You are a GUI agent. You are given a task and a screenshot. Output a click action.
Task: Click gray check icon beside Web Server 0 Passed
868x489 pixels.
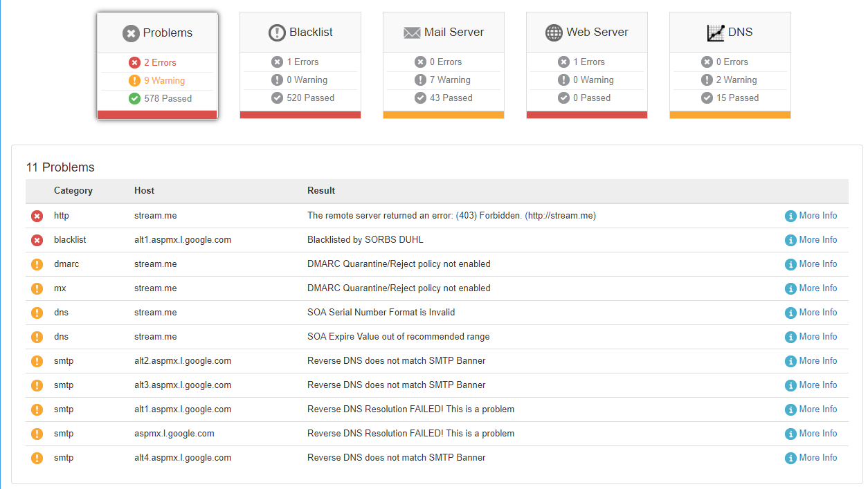(563, 98)
